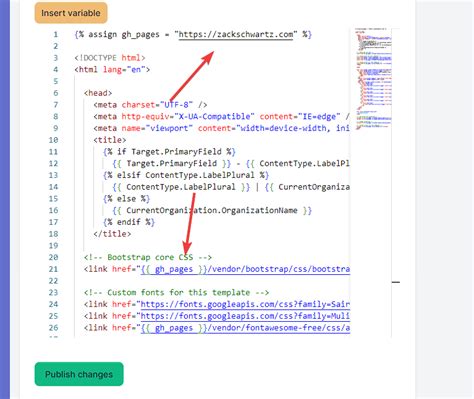Click the closing </title> tag
This screenshot has height=399, width=474.
[112, 234]
